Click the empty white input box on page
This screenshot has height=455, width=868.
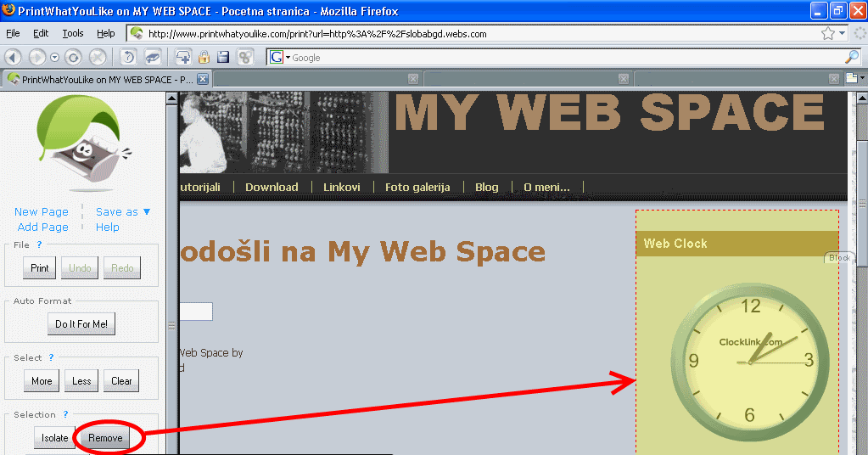(x=196, y=312)
